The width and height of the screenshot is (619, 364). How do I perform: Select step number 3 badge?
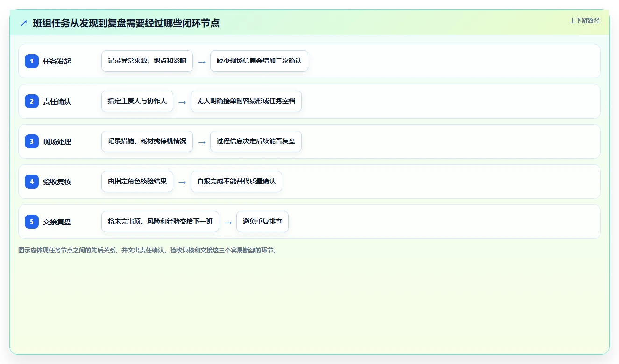(32, 141)
